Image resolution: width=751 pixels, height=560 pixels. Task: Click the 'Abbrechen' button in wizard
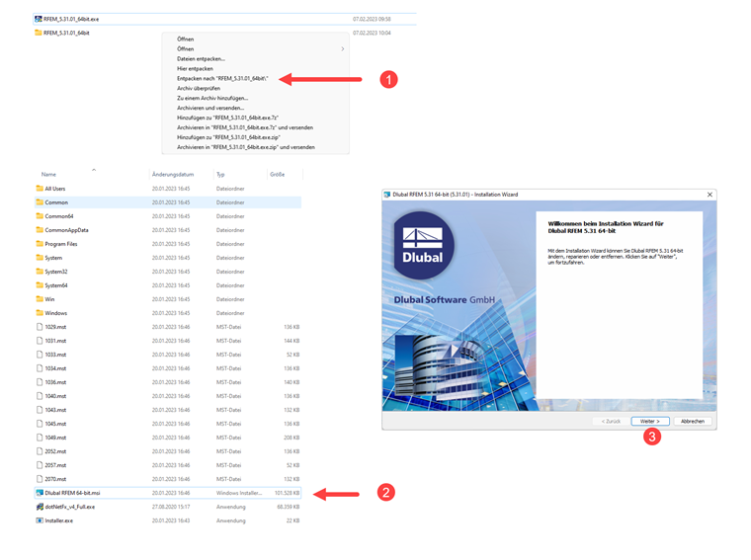point(693,421)
